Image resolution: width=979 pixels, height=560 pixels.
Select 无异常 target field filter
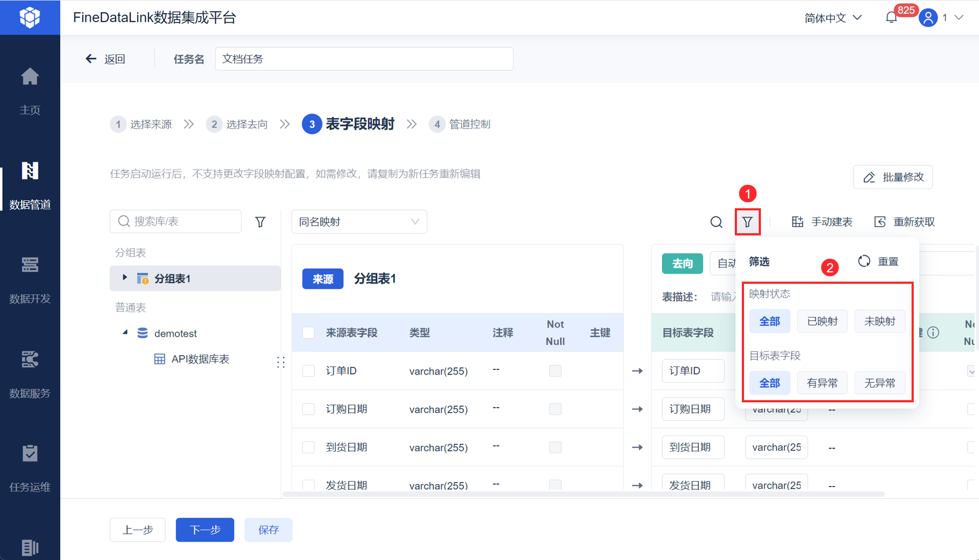pos(879,383)
